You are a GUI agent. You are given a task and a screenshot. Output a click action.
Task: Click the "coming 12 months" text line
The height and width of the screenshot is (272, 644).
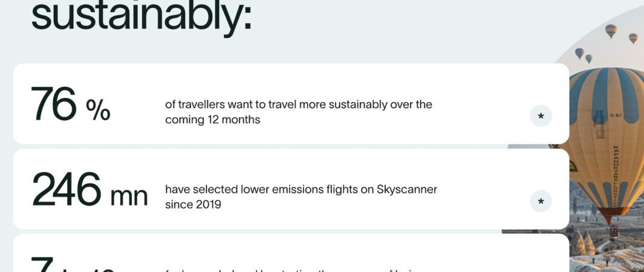212,120
